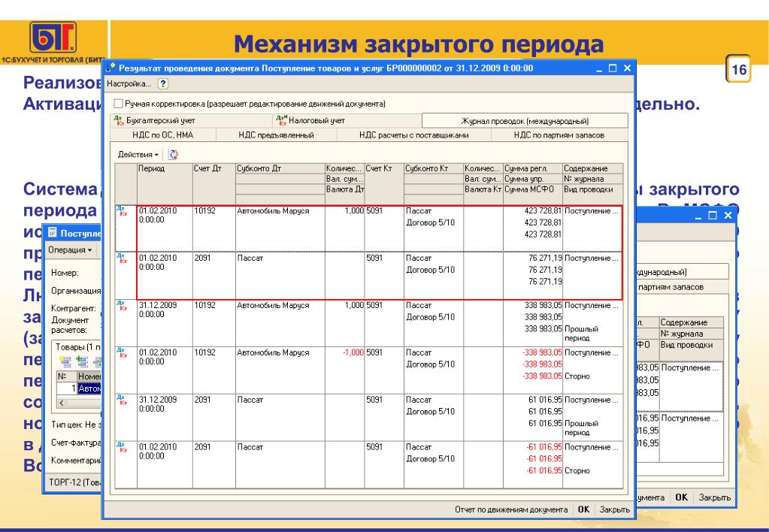Open the Настройка menu

coord(130,83)
